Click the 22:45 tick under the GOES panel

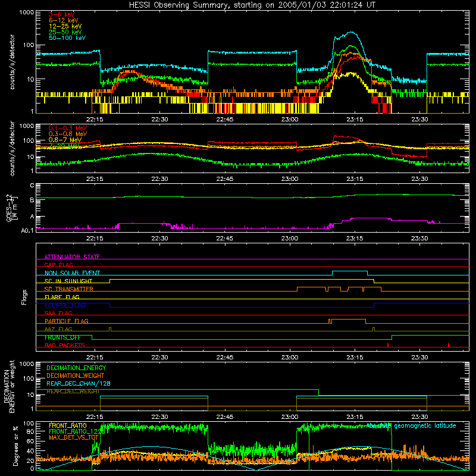point(225,239)
